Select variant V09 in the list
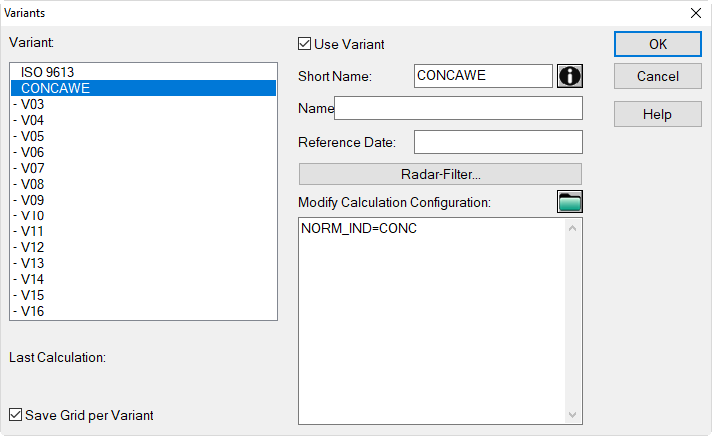Image resolution: width=712 pixels, height=436 pixels. 143,199
